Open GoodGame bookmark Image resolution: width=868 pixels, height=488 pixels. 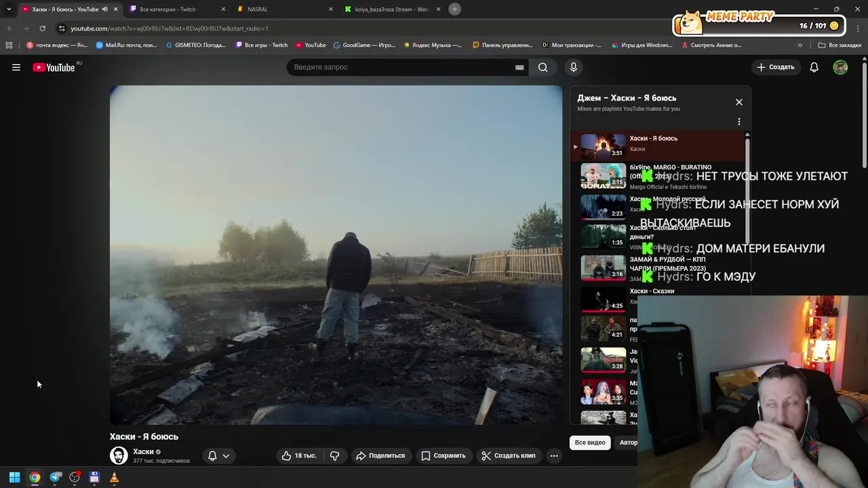(x=364, y=45)
